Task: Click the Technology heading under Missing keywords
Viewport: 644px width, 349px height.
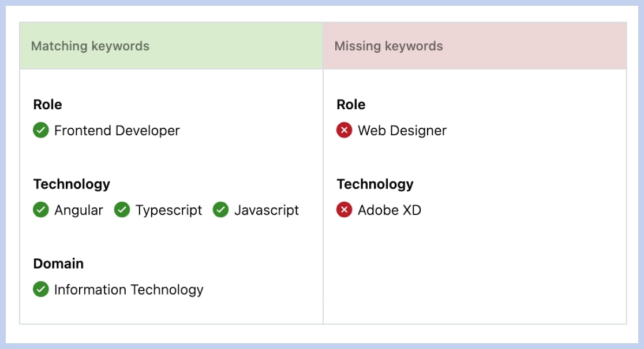Action: point(375,184)
